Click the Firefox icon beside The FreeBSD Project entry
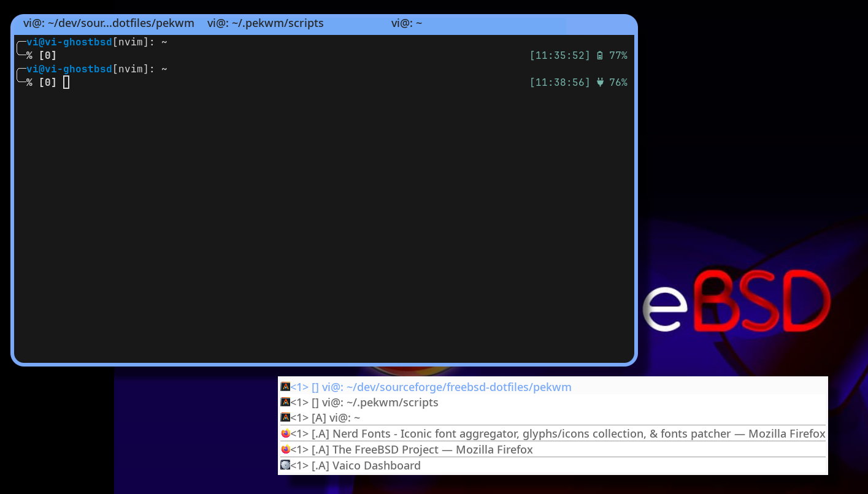The height and width of the screenshot is (494, 868). 285,449
